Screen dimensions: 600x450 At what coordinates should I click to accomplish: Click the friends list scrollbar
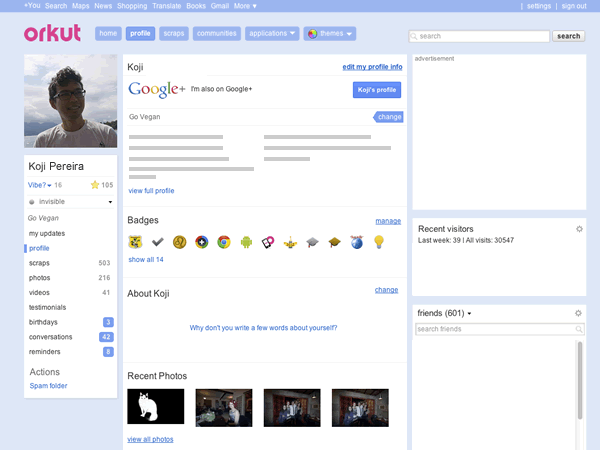pyautogui.click(x=579, y=380)
